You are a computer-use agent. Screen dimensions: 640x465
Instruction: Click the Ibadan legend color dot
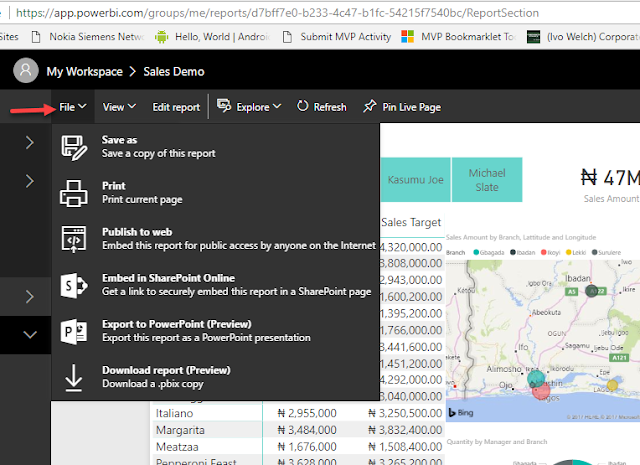pos(513,252)
